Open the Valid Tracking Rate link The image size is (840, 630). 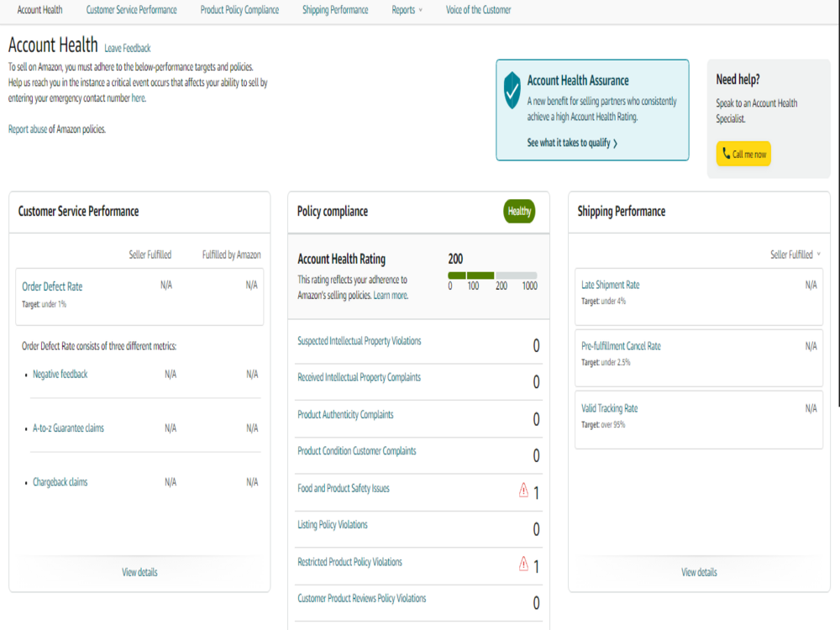tap(610, 408)
